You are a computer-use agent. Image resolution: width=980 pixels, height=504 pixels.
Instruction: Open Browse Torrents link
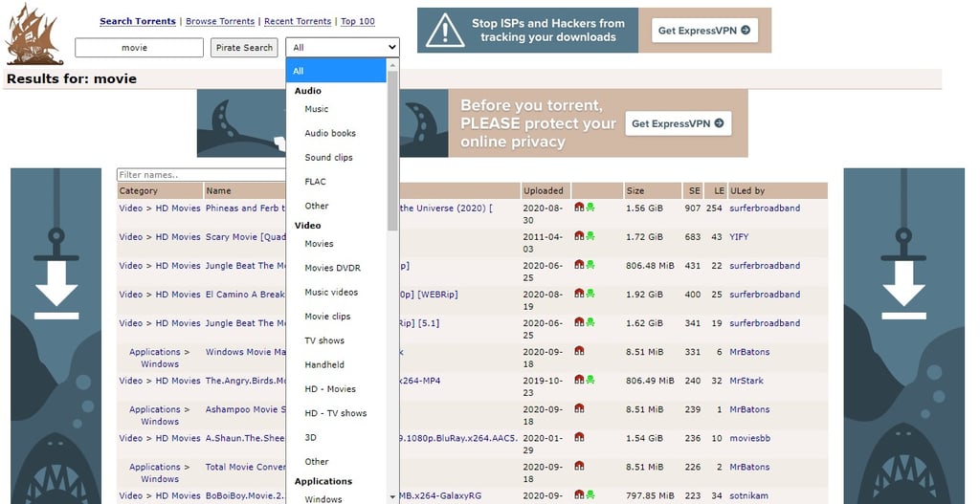(220, 21)
